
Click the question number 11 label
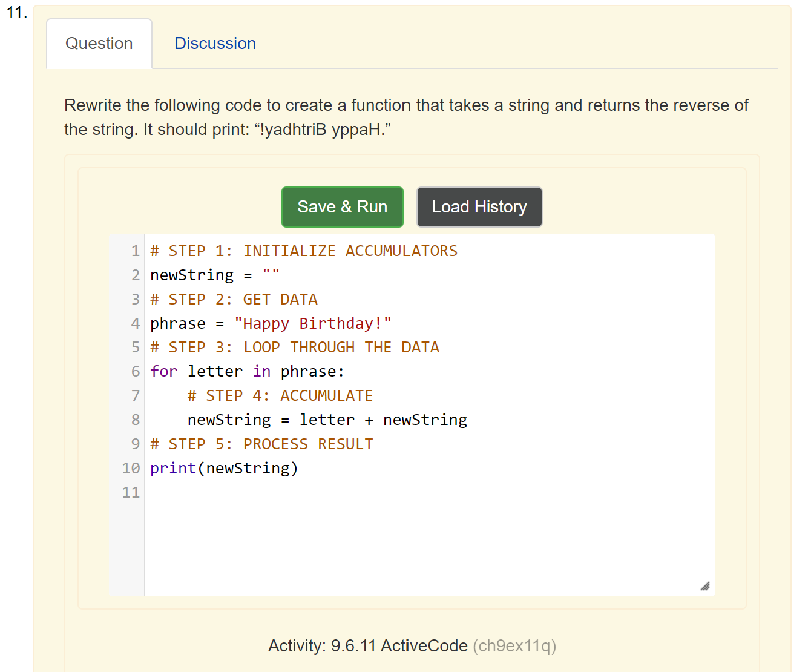(x=16, y=11)
